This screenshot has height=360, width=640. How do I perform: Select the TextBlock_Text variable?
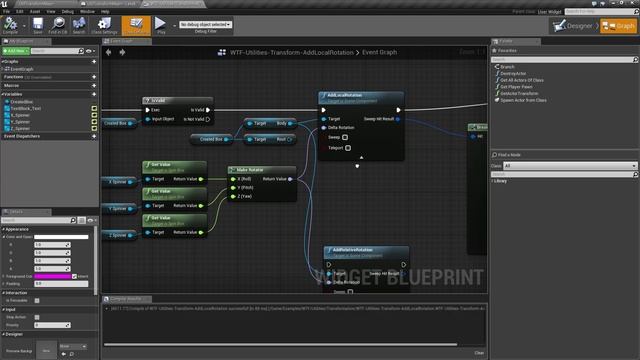[25, 109]
